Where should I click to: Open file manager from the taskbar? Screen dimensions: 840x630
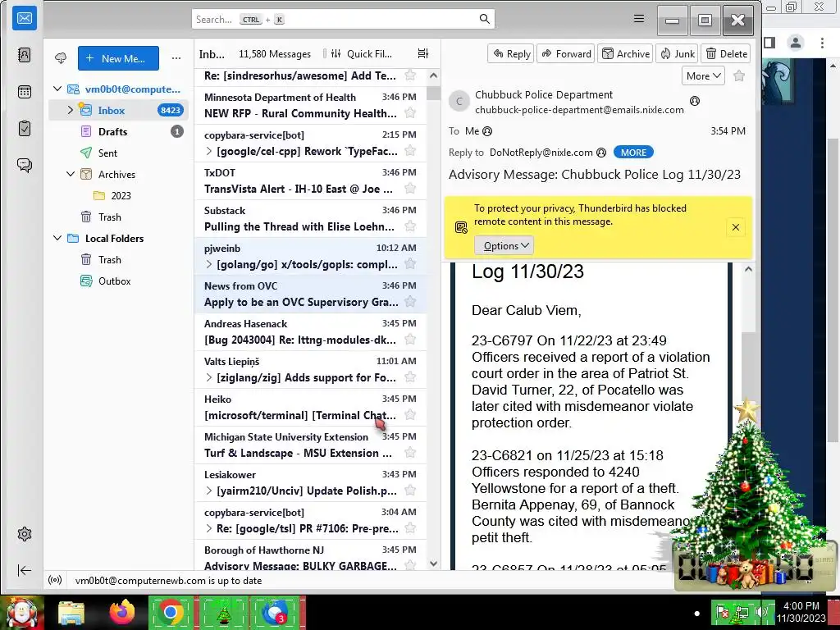[71, 613]
